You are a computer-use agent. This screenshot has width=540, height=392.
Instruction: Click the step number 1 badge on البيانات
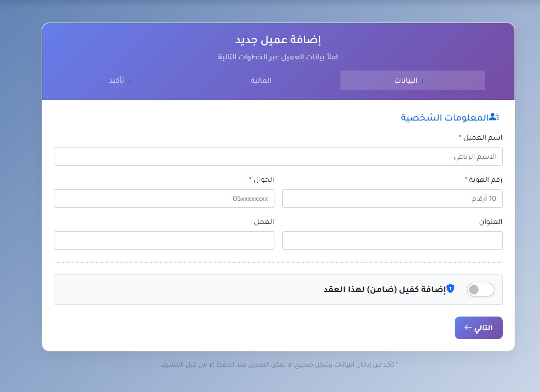[x=422, y=80]
